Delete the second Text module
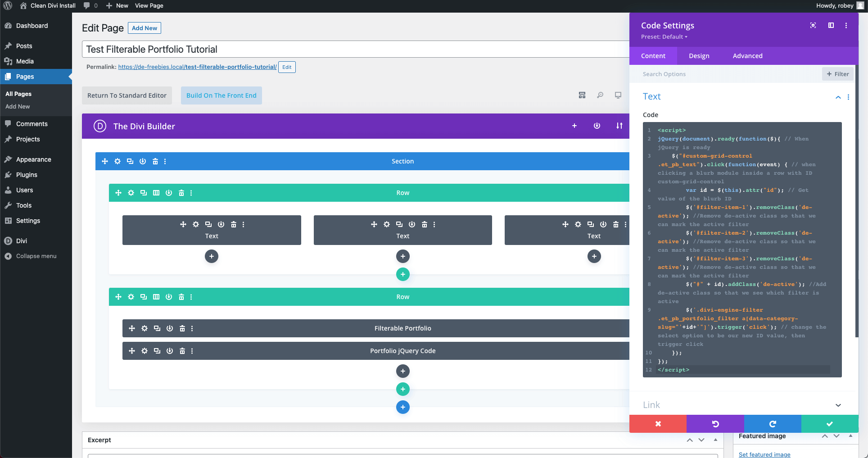868x458 pixels. tap(425, 224)
